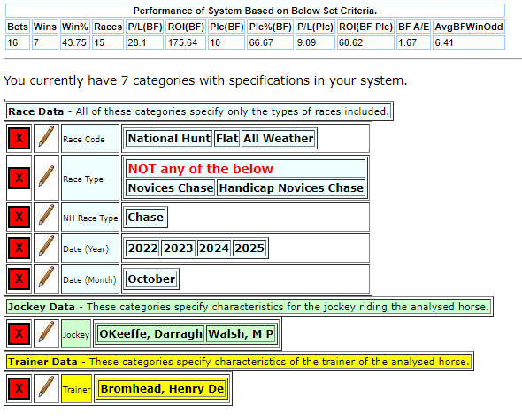Click the ROI(BF) column header

pyautogui.click(x=186, y=27)
